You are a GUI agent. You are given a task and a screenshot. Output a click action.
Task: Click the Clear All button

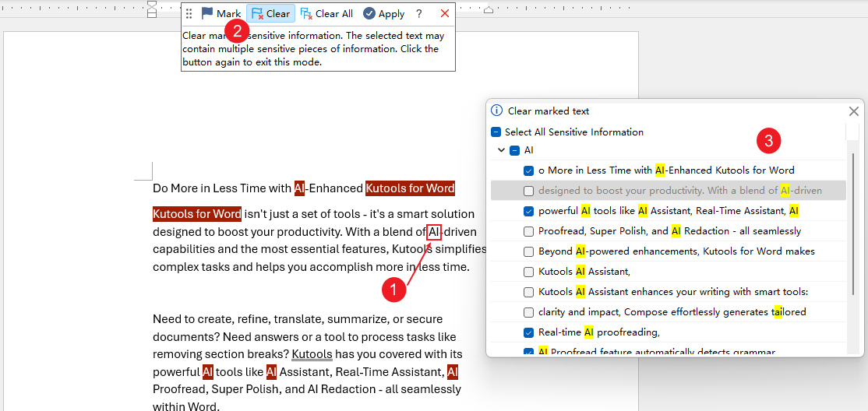326,13
